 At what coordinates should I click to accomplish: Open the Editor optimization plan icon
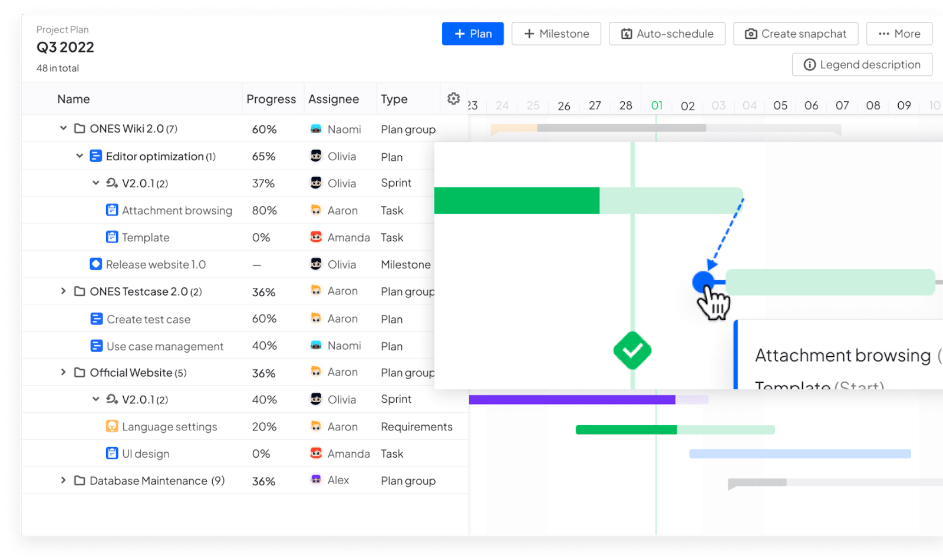tap(96, 156)
